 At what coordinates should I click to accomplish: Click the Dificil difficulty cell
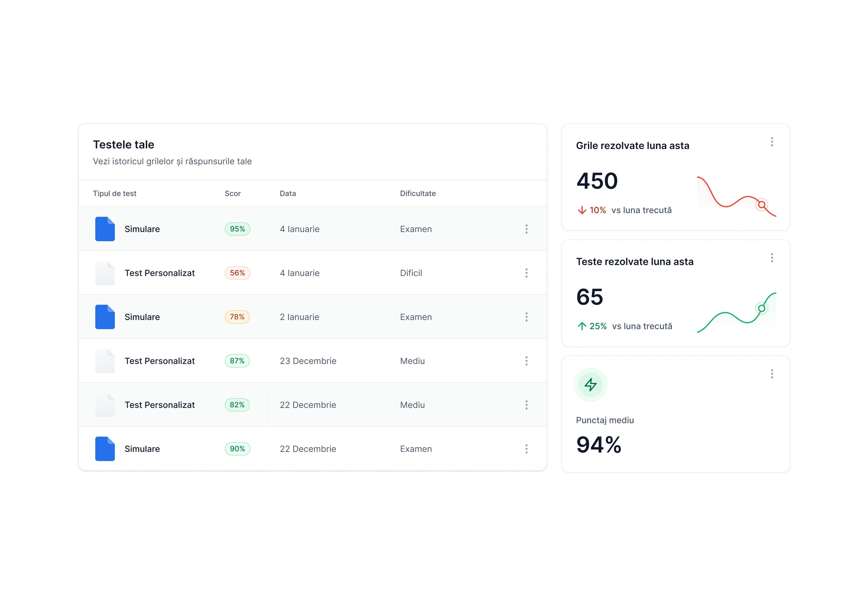click(411, 273)
